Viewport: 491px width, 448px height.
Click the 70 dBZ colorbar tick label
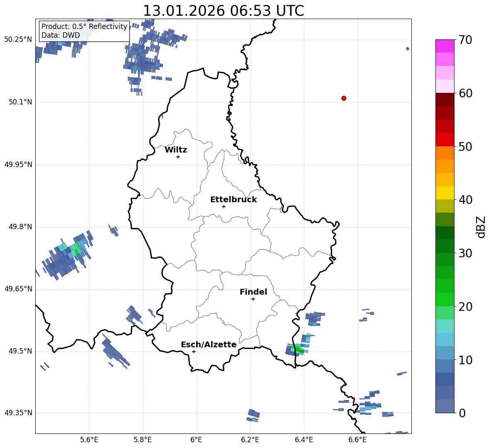[465, 40]
